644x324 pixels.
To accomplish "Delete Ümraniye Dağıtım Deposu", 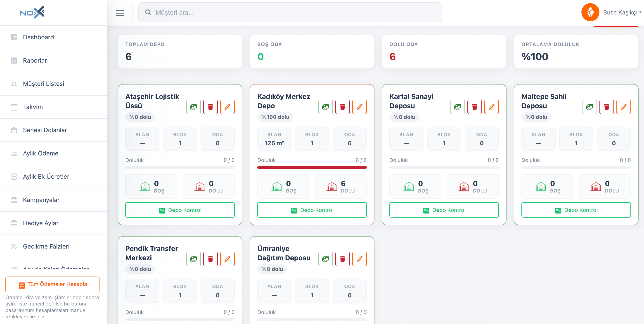I will click(x=343, y=259).
